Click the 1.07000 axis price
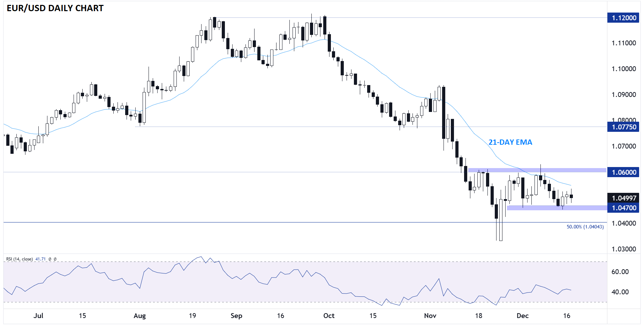Screen dimensions: 644x325 click(624, 146)
